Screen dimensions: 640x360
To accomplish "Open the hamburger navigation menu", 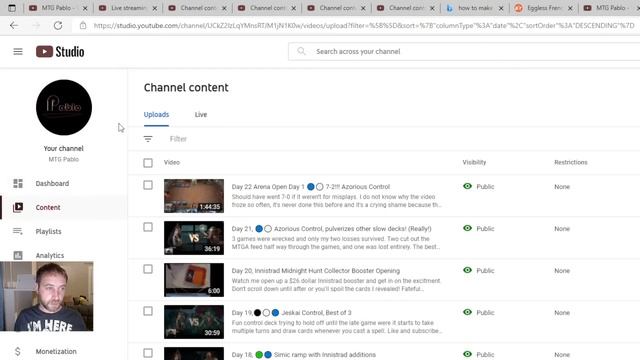I will coord(18,51).
